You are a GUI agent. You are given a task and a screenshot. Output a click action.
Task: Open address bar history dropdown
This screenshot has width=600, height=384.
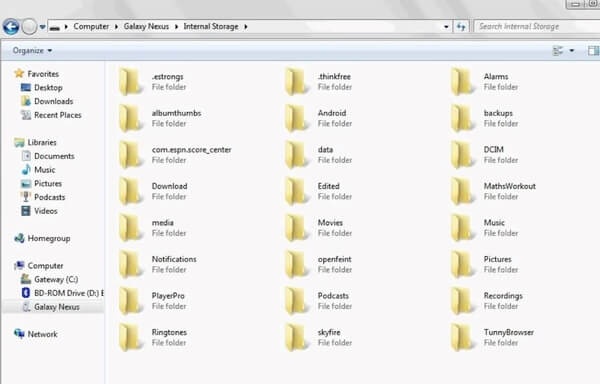446,27
